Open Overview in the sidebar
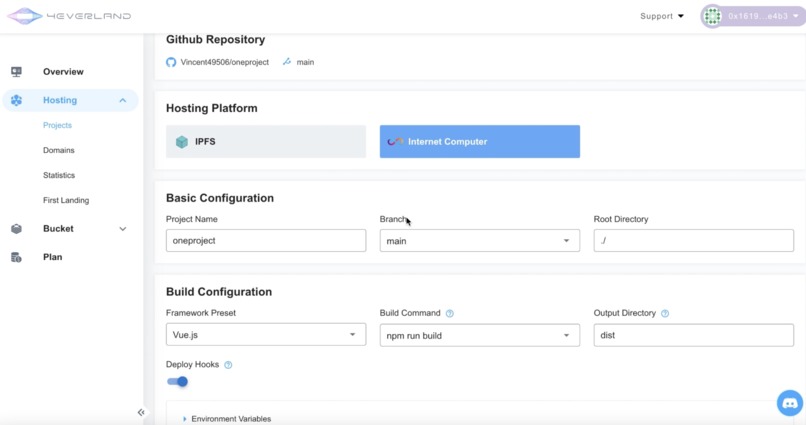The width and height of the screenshot is (806, 425). [63, 72]
